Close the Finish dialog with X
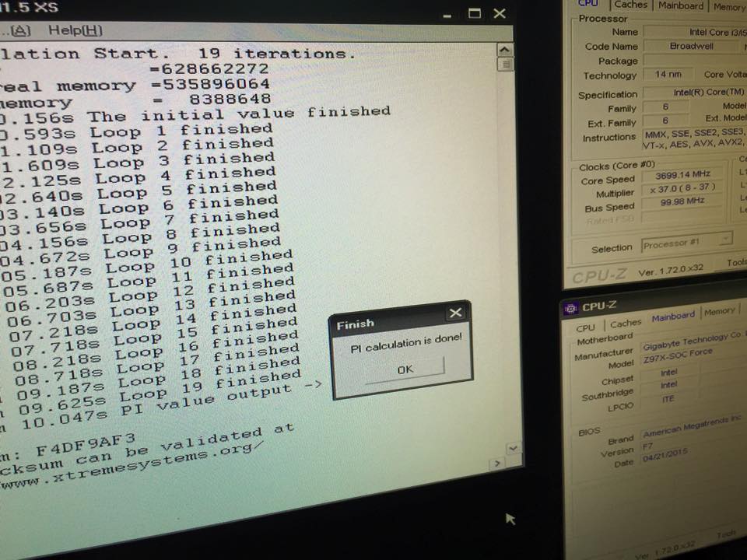 click(455, 313)
